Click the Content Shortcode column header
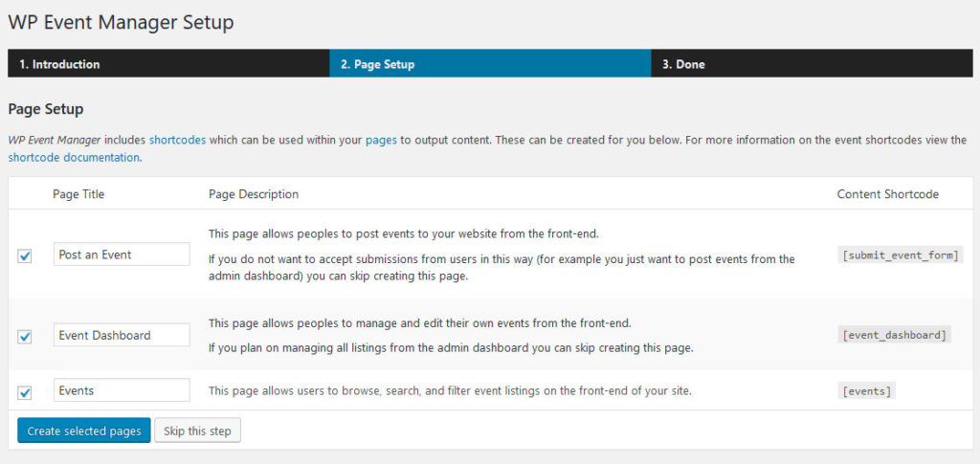 tap(888, 194)
